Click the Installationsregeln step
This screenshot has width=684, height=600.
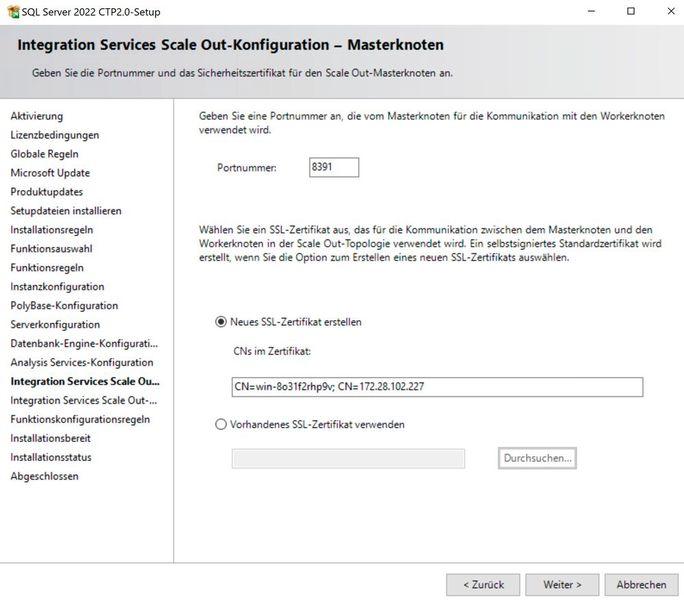click(51, 230)
